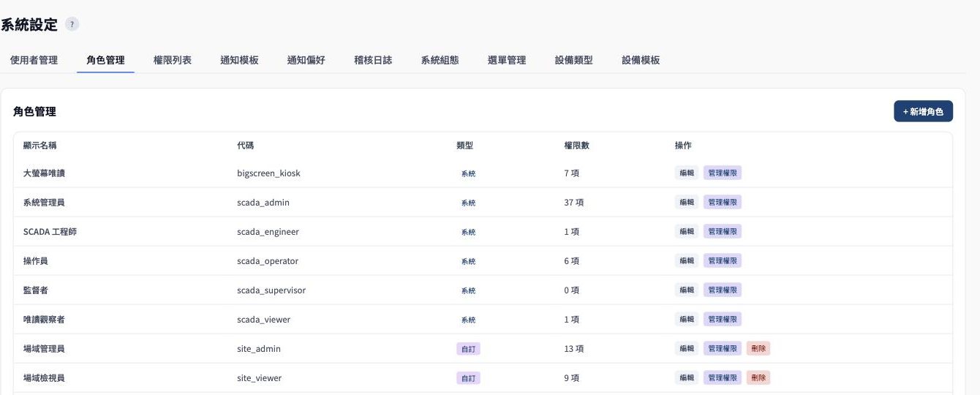Select the 大螢幕唯讀 role name
This screenshot has width=980, height=395.
coord(44,173)
